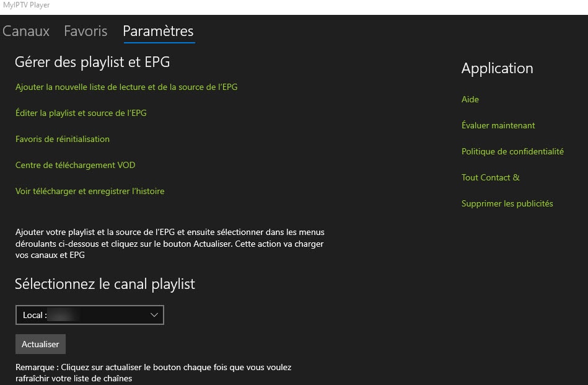The image size is (588, 385).
Task: Click the MyIPTV Player title text
Action: pyautogui.click(x=27, y=5)
